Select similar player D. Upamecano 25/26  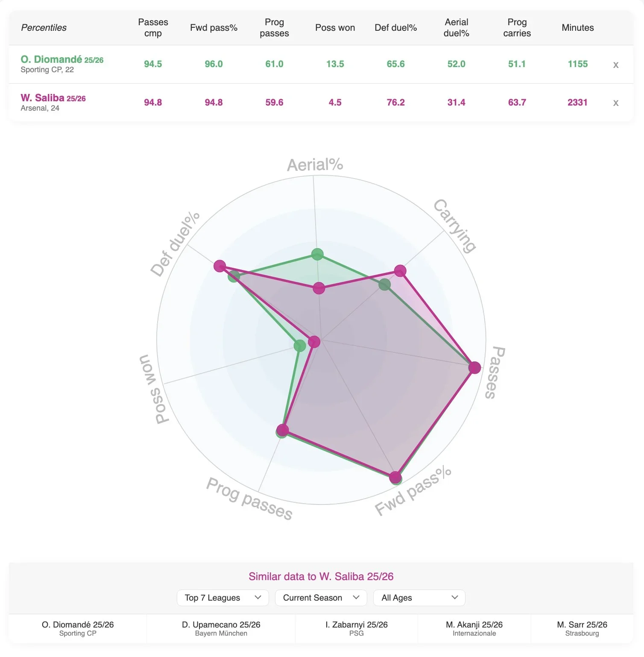[221, 628]
